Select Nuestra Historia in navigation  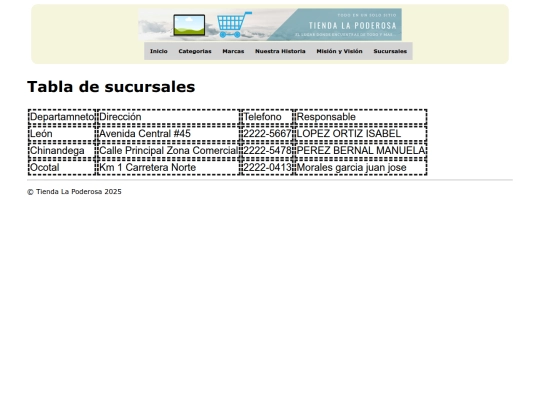point(280,51)
